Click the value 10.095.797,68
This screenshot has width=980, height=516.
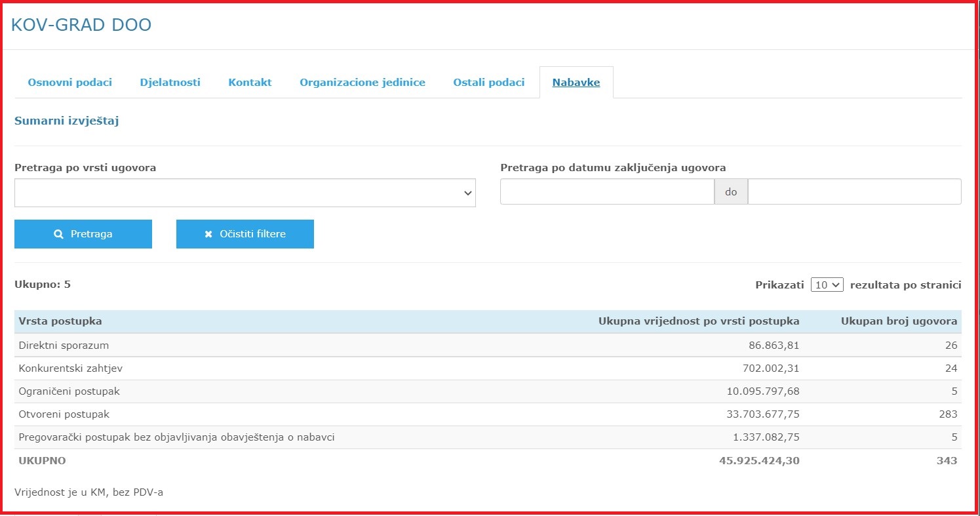764,391
